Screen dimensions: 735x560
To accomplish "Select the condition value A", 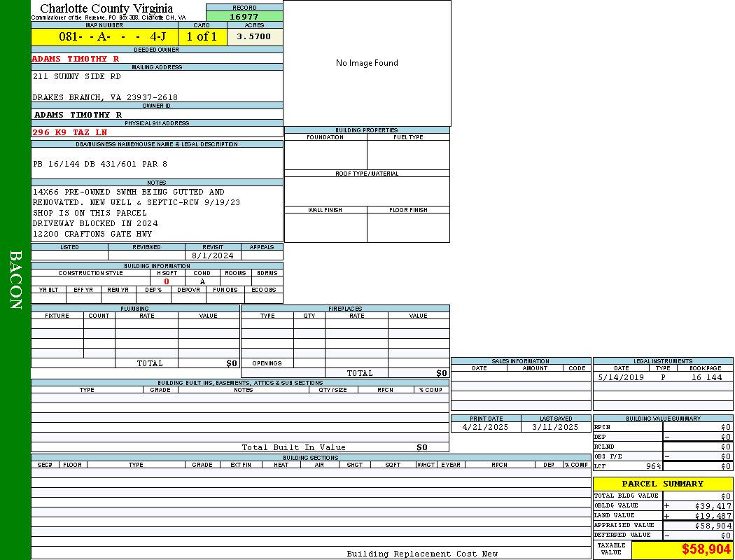I will (x=202, y=281).
